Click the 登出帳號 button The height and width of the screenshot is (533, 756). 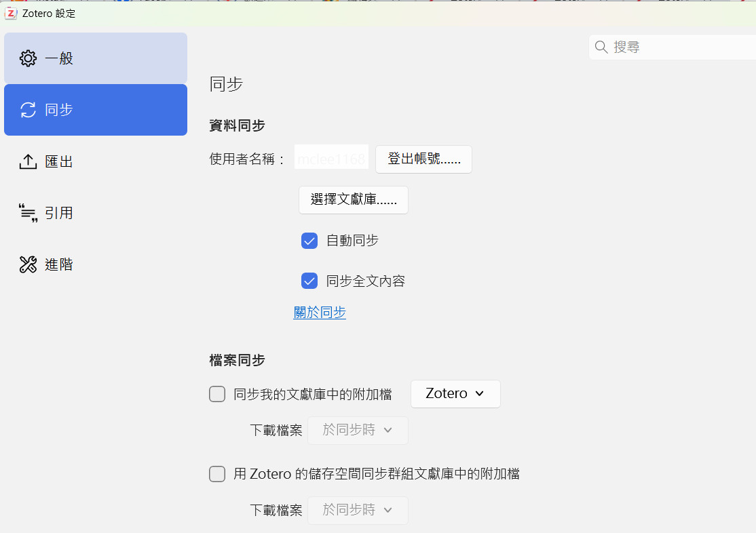pos(423,159)
